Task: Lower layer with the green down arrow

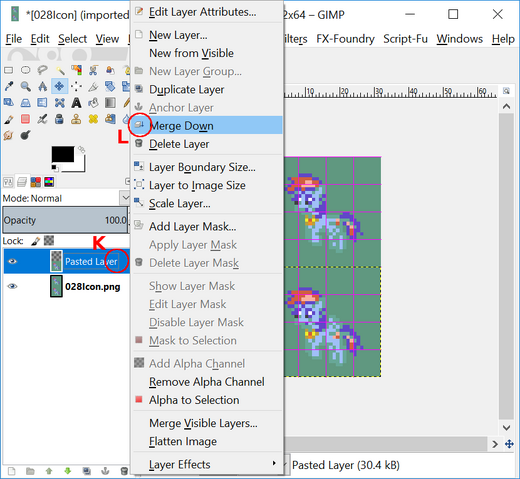Action: click(68, 471)
